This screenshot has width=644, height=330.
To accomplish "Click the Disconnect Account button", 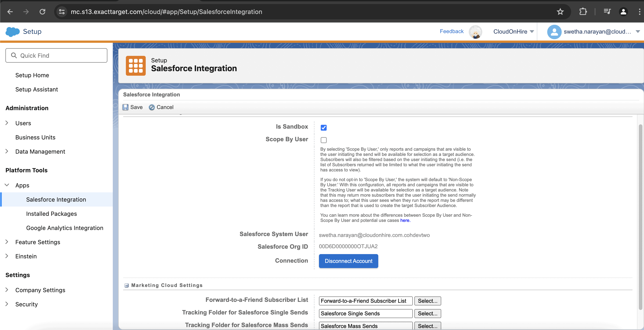I will click(349, 261).
